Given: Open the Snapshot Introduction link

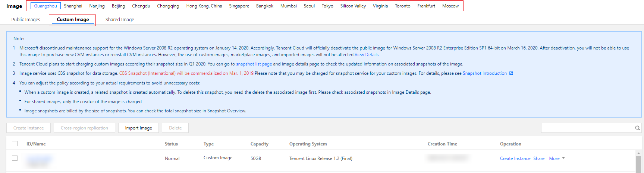Looking at the screenshot, I should point(484,73).
